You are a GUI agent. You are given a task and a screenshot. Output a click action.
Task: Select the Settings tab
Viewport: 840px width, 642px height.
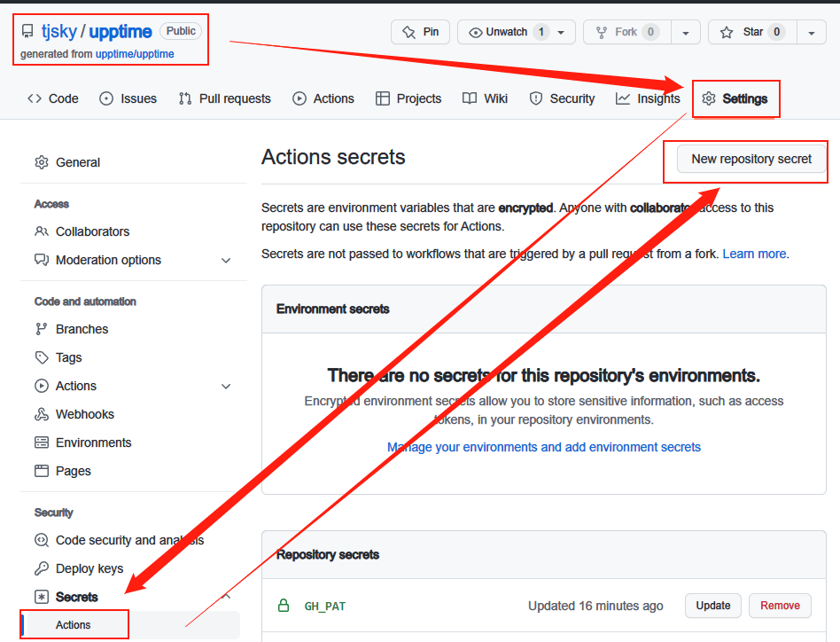pos(735,98)
